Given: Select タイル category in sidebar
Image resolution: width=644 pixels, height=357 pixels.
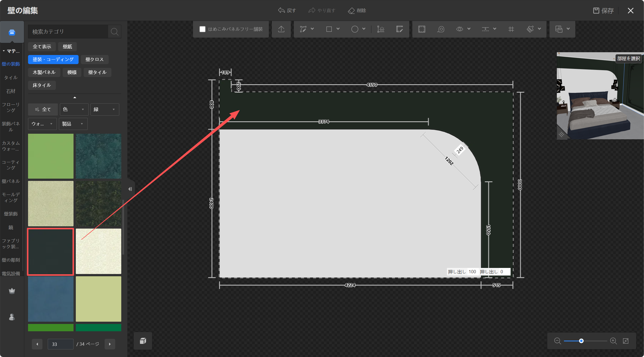Looking at the screenshot, I should pyautogui.click(x=11, y=78).
